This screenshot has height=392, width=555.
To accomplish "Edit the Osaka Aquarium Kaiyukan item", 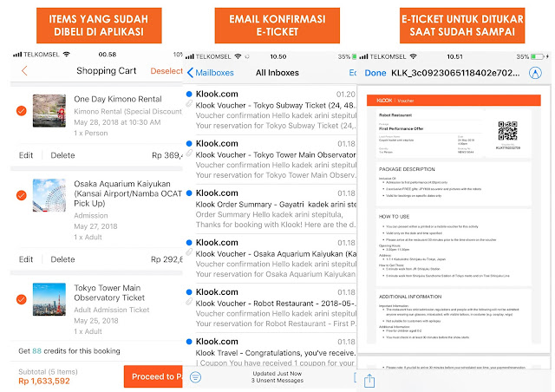I will [26, 259].
